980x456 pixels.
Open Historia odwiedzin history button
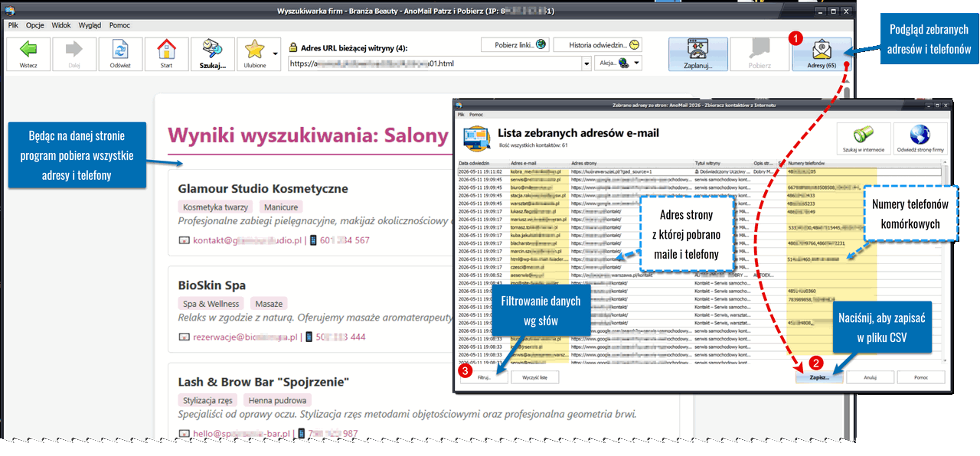click(598, 45)
